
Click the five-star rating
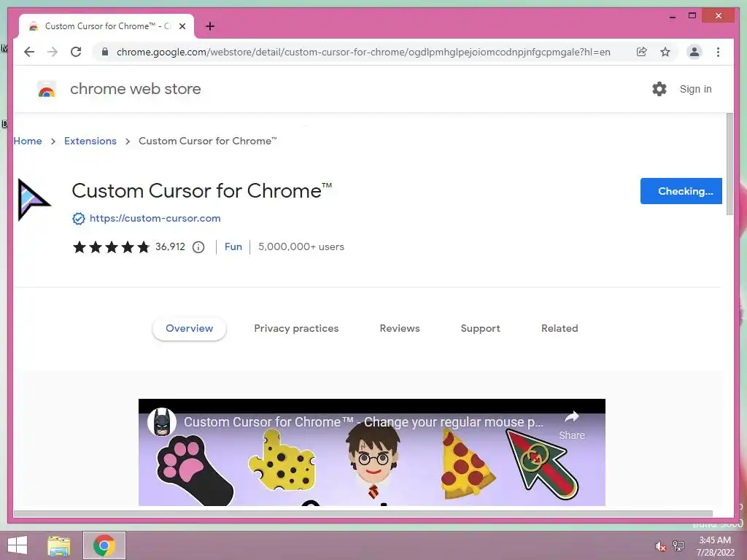click(111, 247)
